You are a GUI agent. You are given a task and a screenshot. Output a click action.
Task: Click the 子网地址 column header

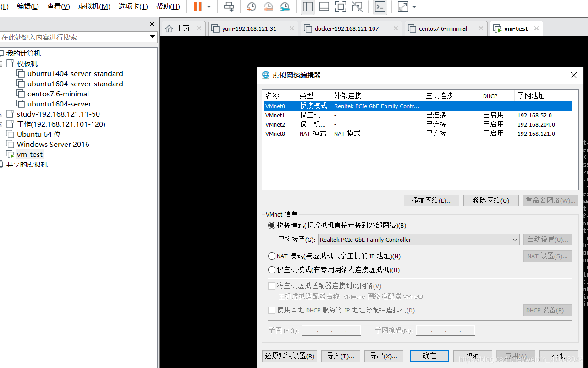point(543,95)
